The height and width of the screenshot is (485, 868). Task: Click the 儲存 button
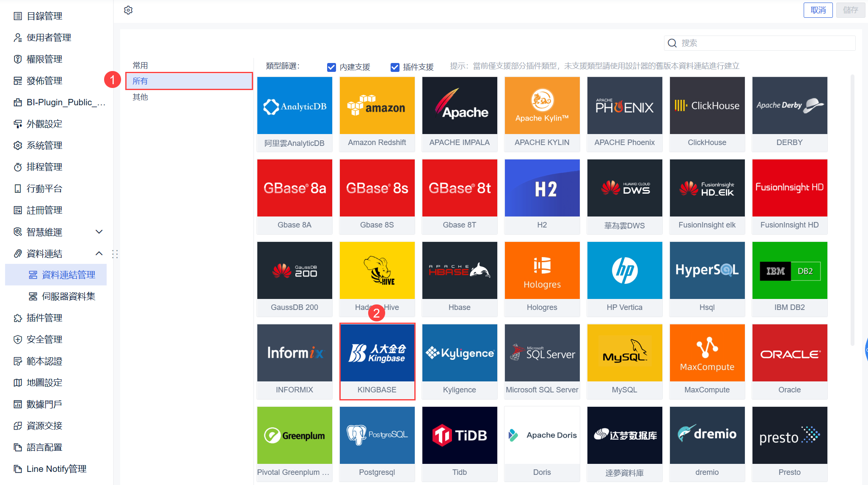pyautogui.click(x=850, y=10)
